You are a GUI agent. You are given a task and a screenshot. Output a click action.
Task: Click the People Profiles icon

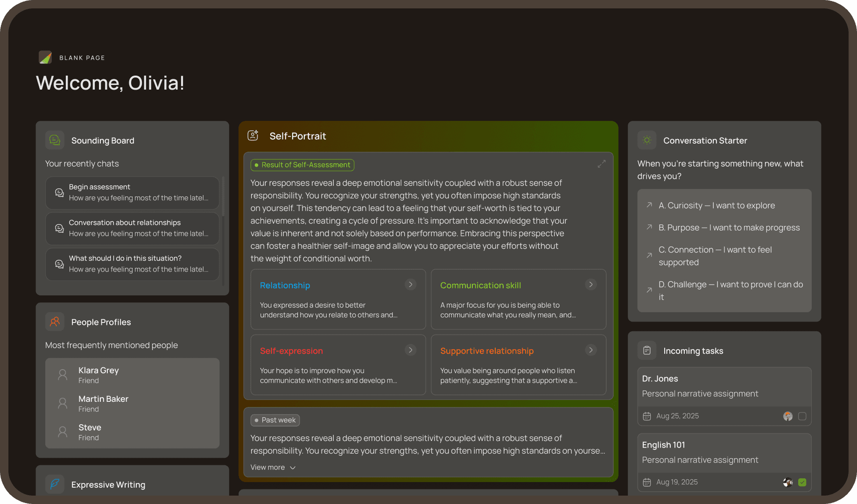click(55, 322)
